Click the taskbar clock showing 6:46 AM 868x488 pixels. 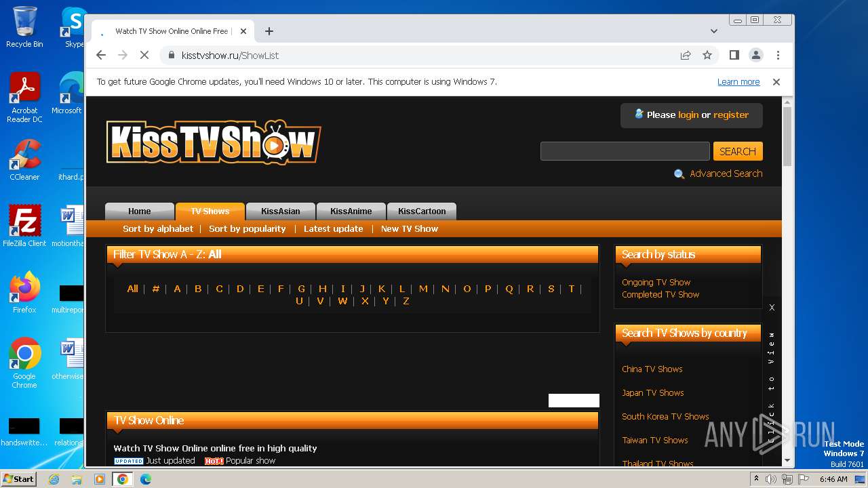pyautogui.click(x=833, y=479)
